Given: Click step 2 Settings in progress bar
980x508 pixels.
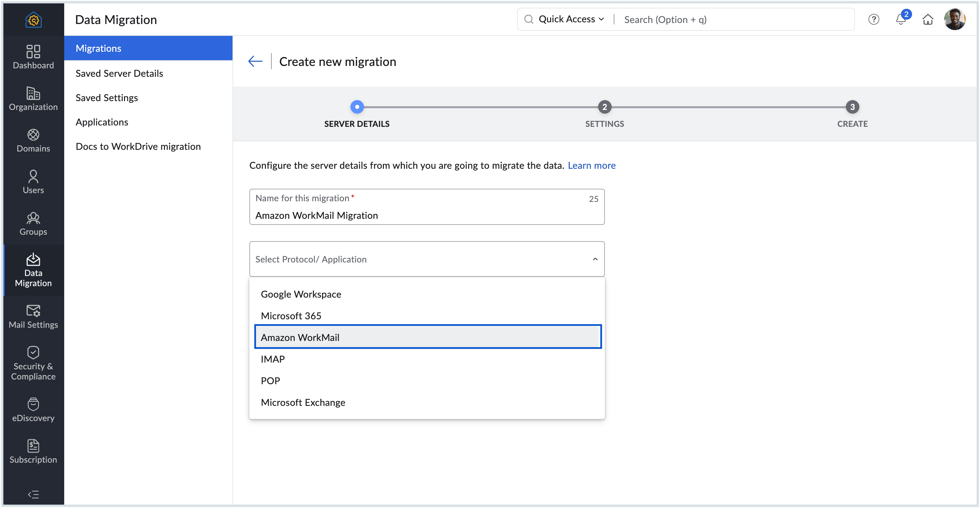Looking at the screenshot, I should pos(604,107).
